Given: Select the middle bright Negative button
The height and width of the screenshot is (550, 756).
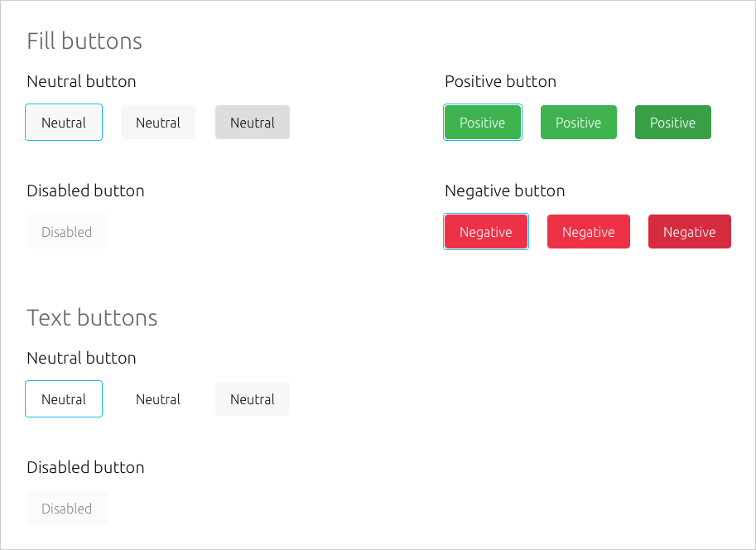Looking at the screenshot, I should click(589, 231).
